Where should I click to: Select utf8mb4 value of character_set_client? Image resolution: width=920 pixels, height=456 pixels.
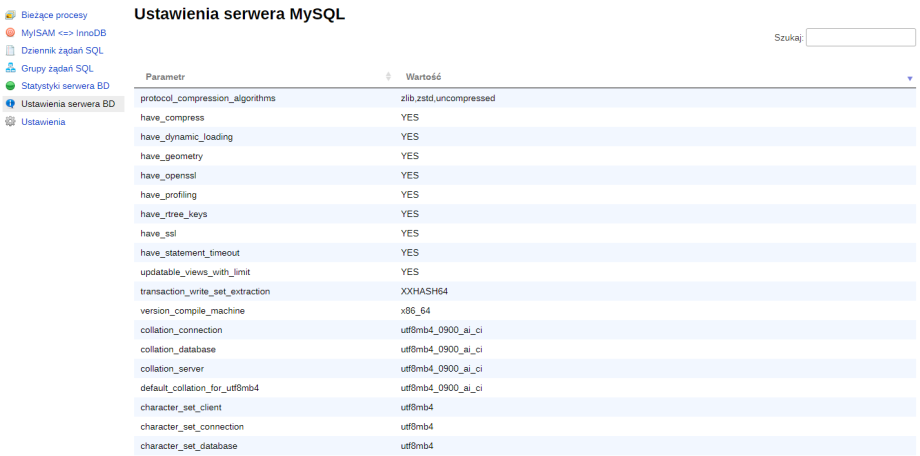coord(417,407)
